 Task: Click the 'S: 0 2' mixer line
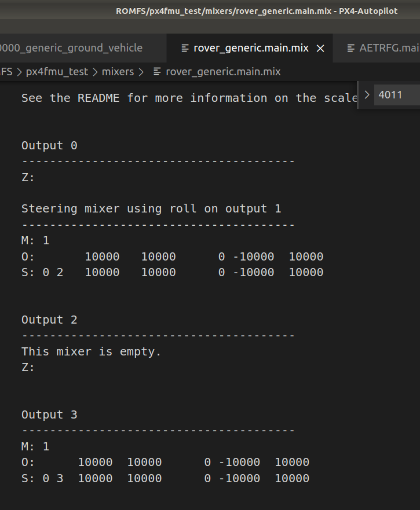[173, 272]
